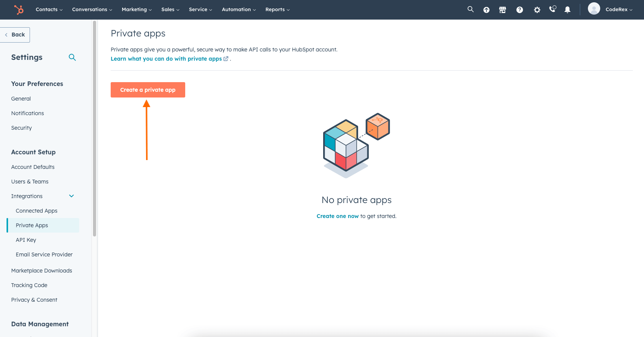The width and height of the screenshot is (644, 337).
Task: Click the Account Setup section heading
Action: click(x=33, y=152)
